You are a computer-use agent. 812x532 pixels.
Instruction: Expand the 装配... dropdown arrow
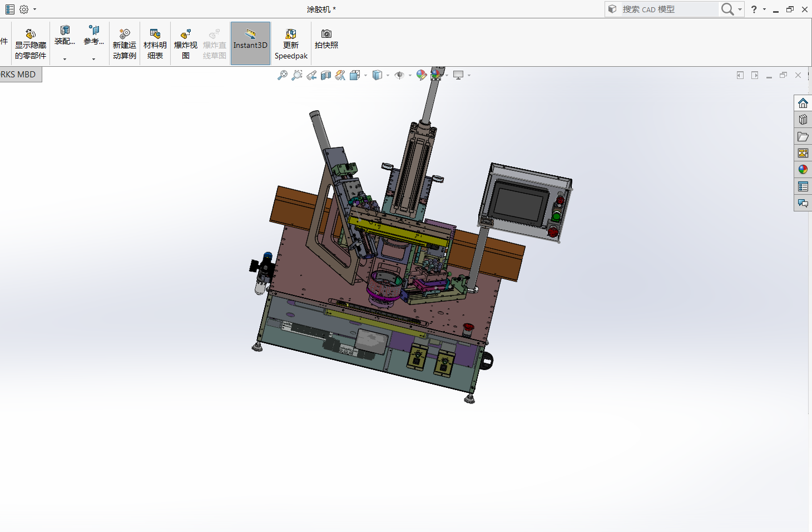(65, 59)
